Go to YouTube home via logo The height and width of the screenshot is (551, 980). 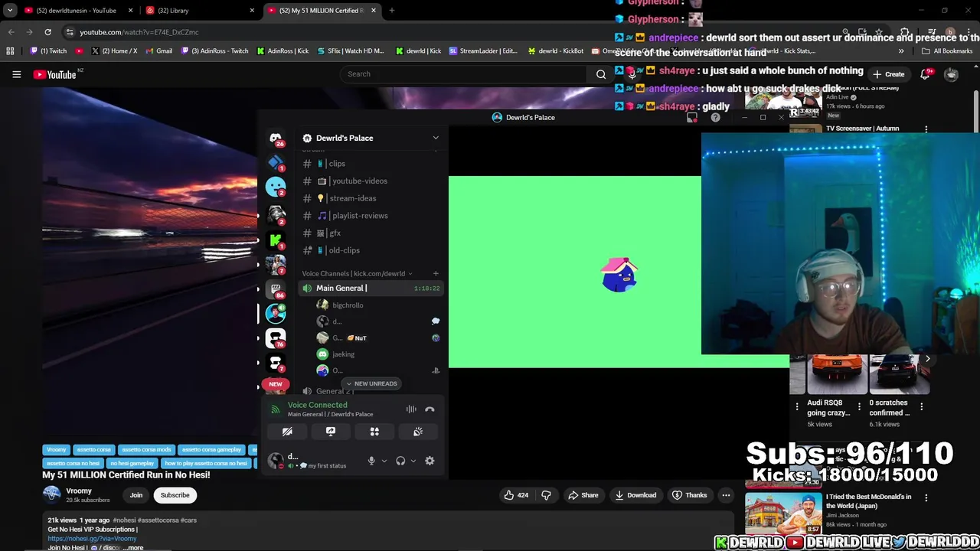tap(55, 74)
